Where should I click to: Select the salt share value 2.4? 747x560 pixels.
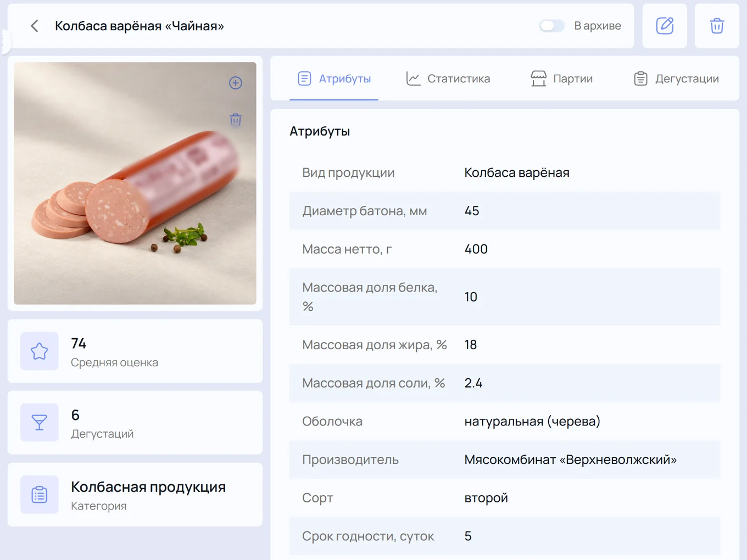point(473,383)
